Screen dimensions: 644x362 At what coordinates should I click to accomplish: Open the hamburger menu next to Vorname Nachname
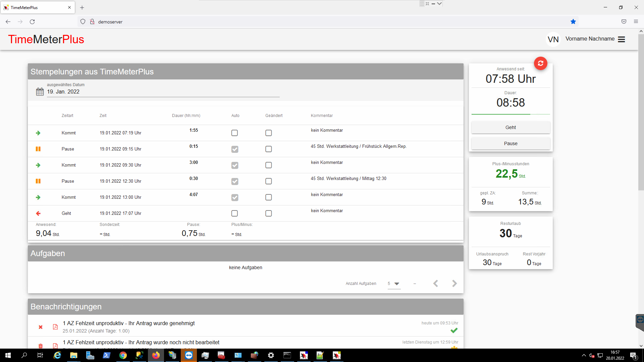[621, 39]
